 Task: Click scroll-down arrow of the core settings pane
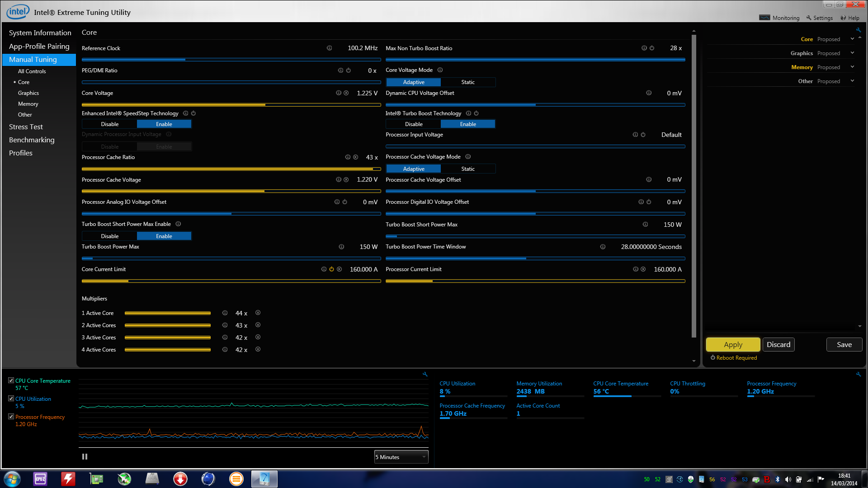[694, 361]
